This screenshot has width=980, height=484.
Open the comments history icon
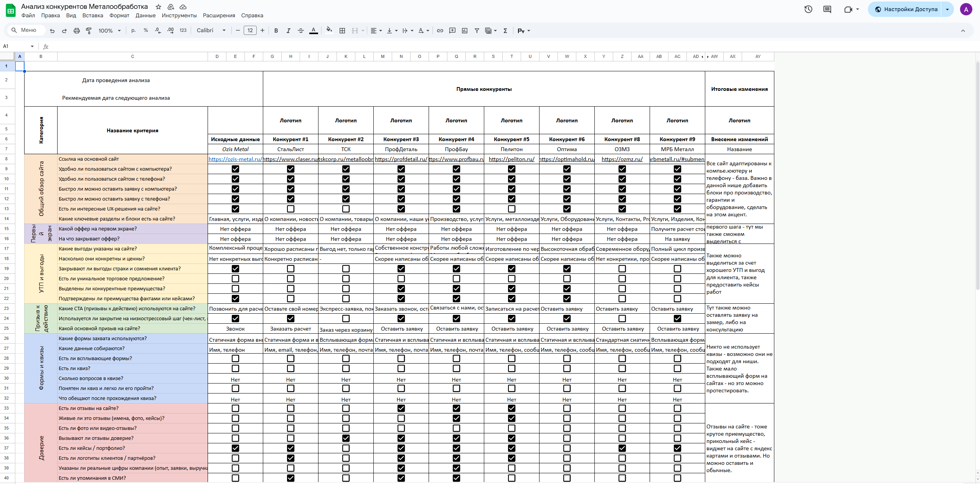827,9
